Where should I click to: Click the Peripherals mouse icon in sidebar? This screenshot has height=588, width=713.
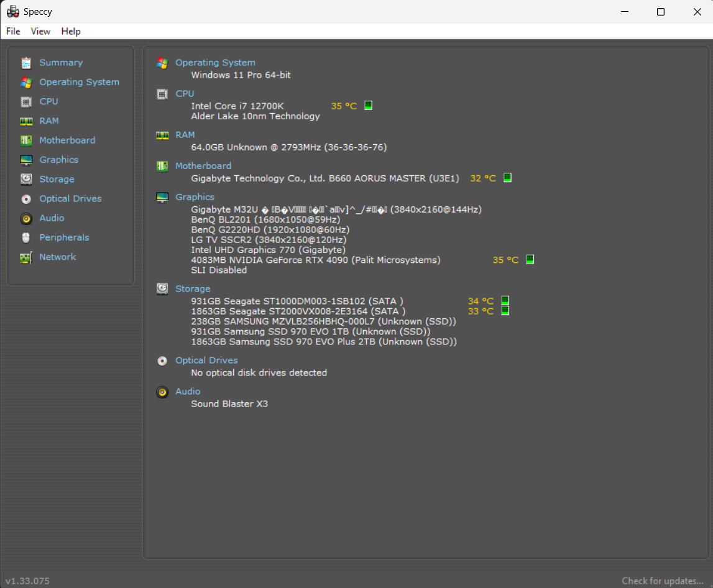click(x=26, y=237)
